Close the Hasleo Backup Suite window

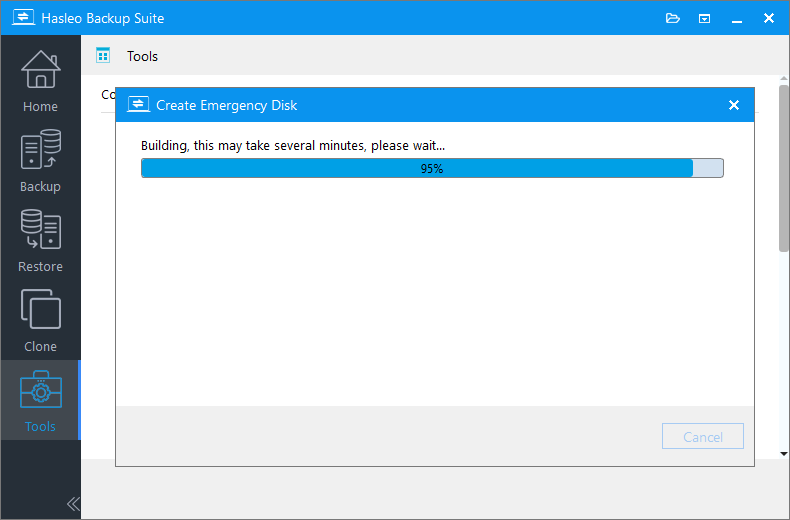point(769,18)
